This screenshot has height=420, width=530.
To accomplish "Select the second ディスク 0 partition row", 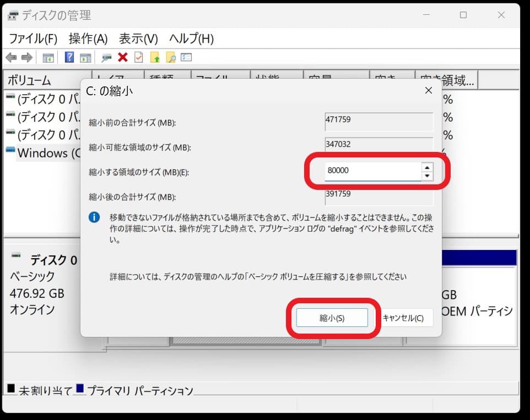I will click(x=44, y=117).
